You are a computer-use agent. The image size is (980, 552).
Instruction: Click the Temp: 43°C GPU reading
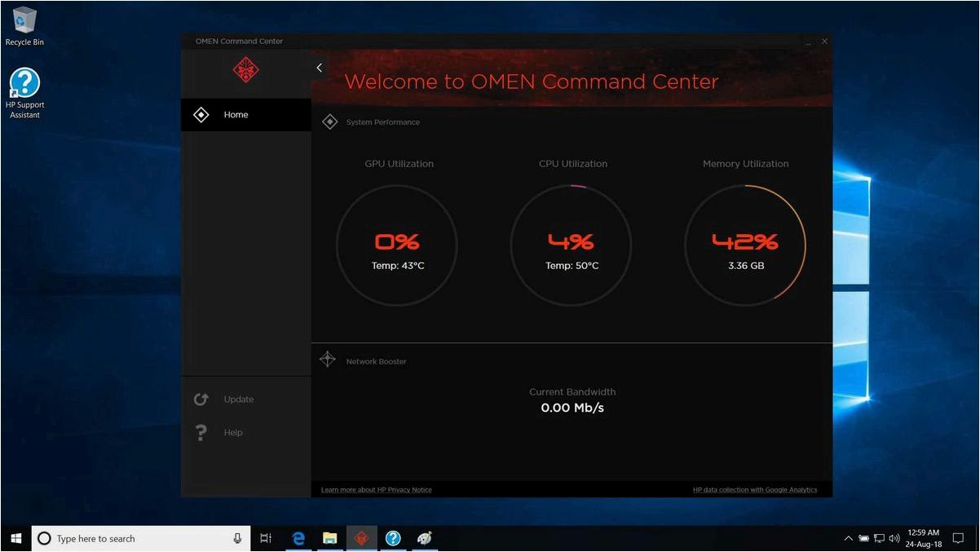click(x=398, y=266)
